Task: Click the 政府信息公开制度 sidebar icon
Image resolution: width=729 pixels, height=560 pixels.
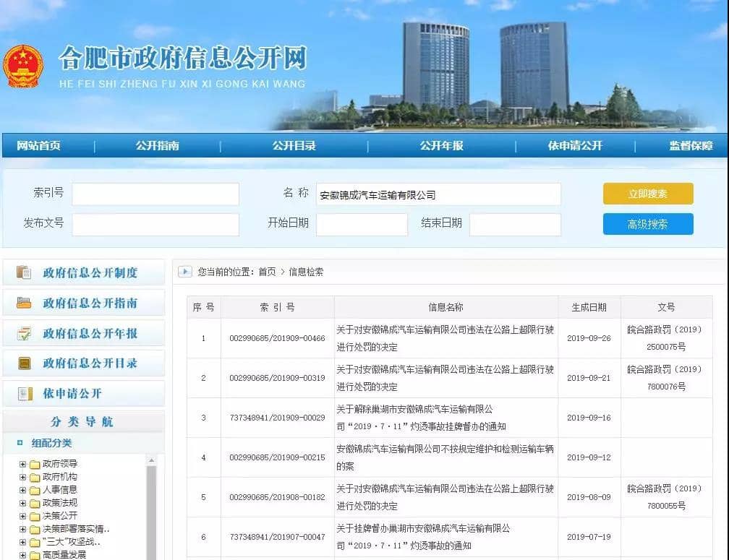Action: (x=25, y=272)
